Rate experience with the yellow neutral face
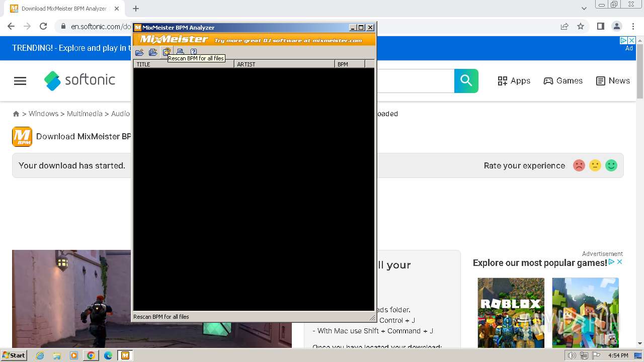The image size is (644, 362). (595, 165)
